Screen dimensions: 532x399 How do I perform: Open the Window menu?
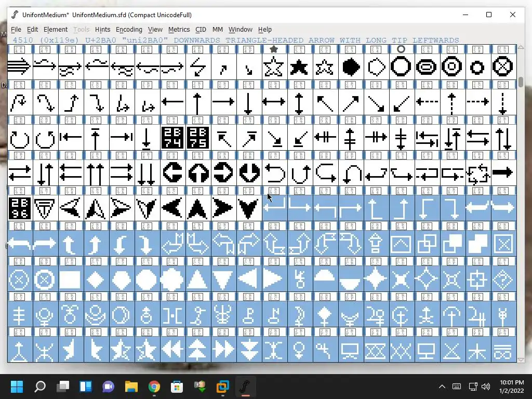tap(240, 30)
